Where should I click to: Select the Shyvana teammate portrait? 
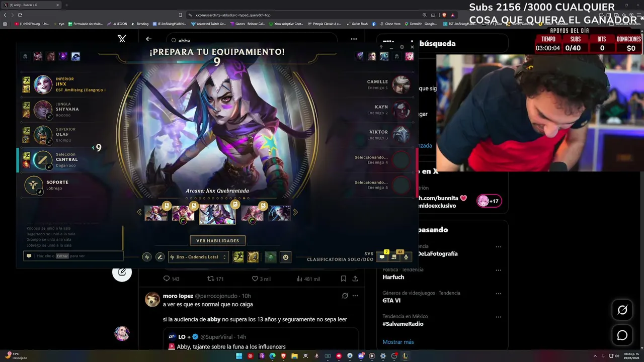(43, 110)
